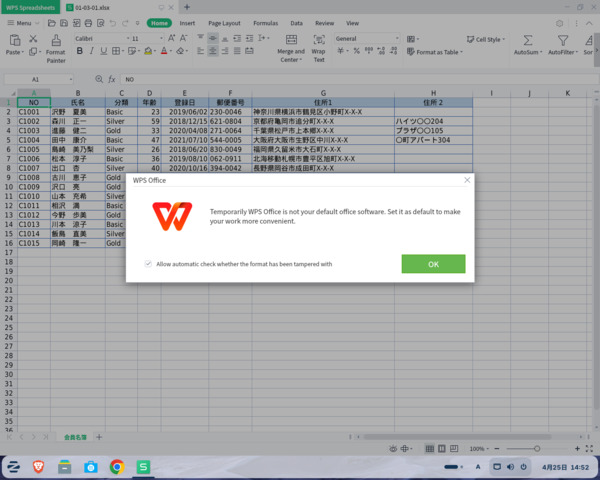The height and width of the screenshot is (480, 600).
Task: Open Google Chrome from the taskbar
Action: [117, 467]
